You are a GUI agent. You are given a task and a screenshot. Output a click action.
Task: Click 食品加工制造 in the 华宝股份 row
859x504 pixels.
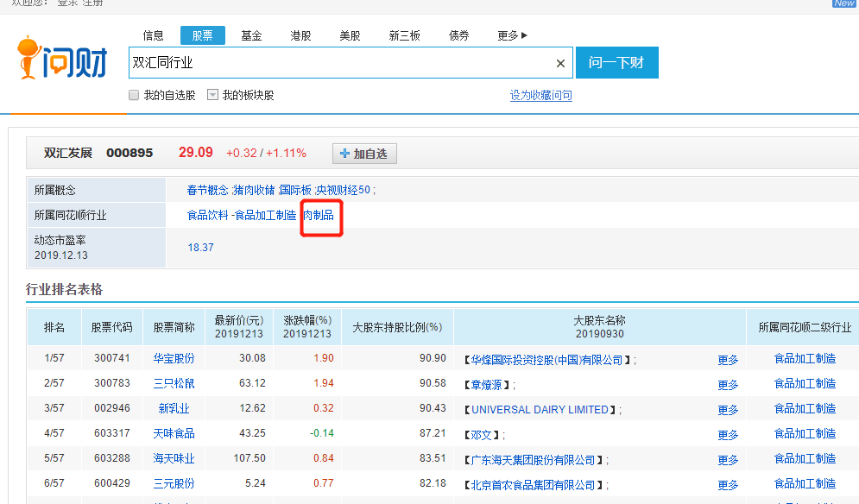[x=805, y=358]
